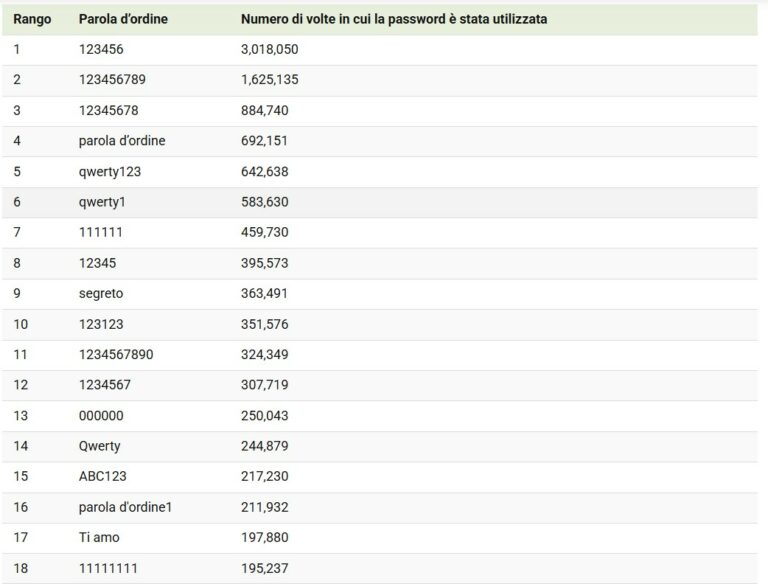Click the highlighted qwerty1 row
The height and width of the screenshot is (584, 768).
tap(380, 202)
